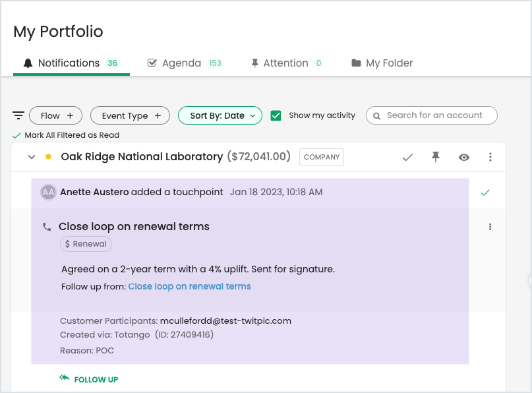532x393 pixels.
Task: Click the search magnifier icon
Action: [376, 115]
